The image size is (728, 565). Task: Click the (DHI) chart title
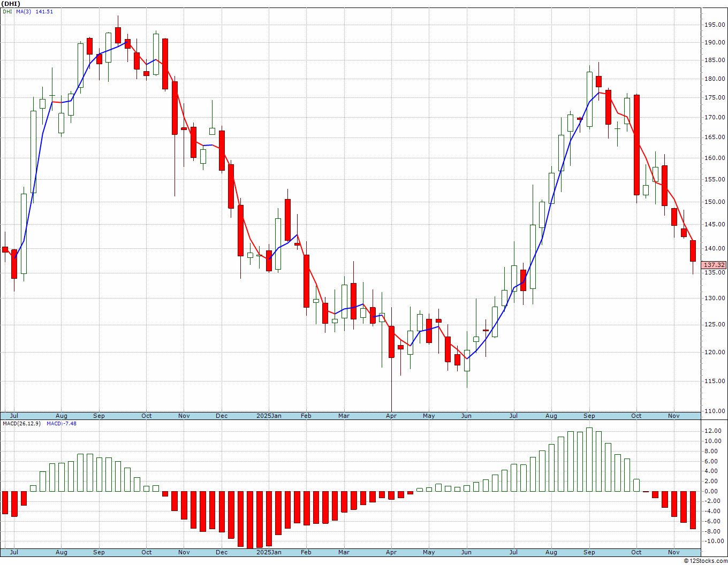pyautogui.click(x=11, y=4)
